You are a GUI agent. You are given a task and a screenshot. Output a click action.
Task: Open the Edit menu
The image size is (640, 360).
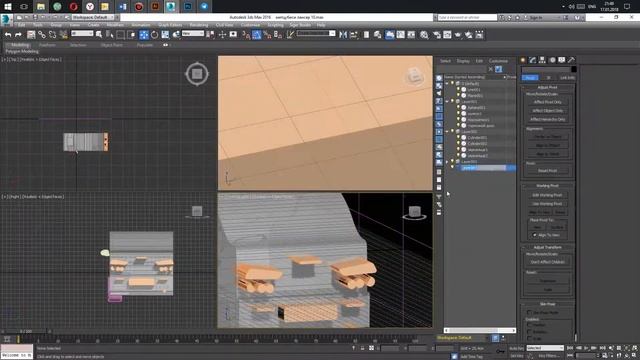coord(22,25)
